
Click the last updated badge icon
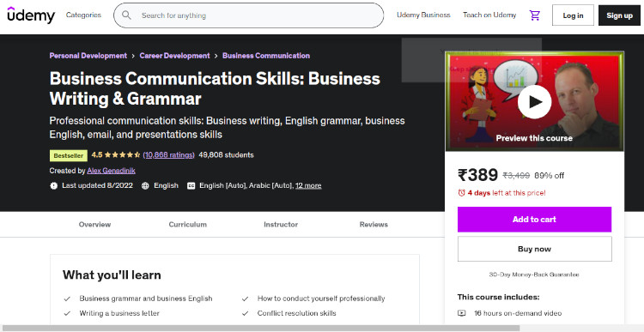point(54,185)
